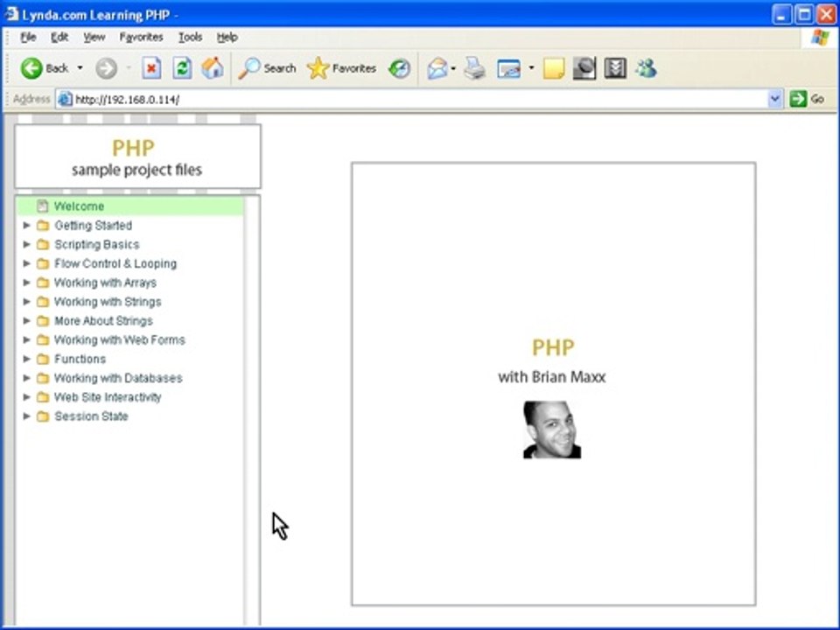Screen dimensions: 840x630
Task: Open the Edit dropdown arrow
Action: point(531,68)
